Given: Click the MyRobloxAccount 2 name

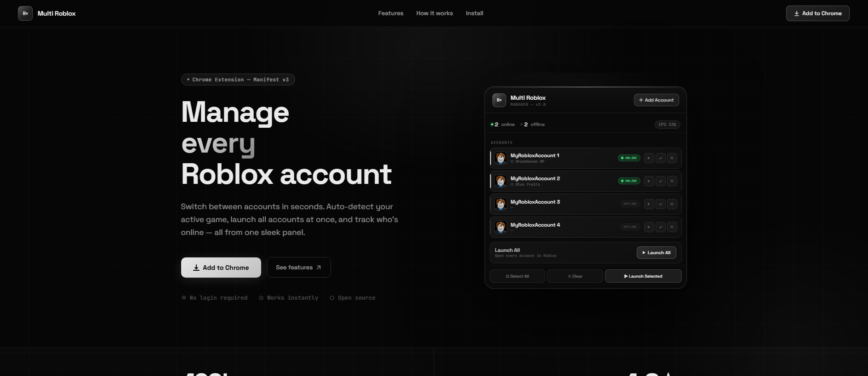Looking at the screenshot, I should (535, 178).
